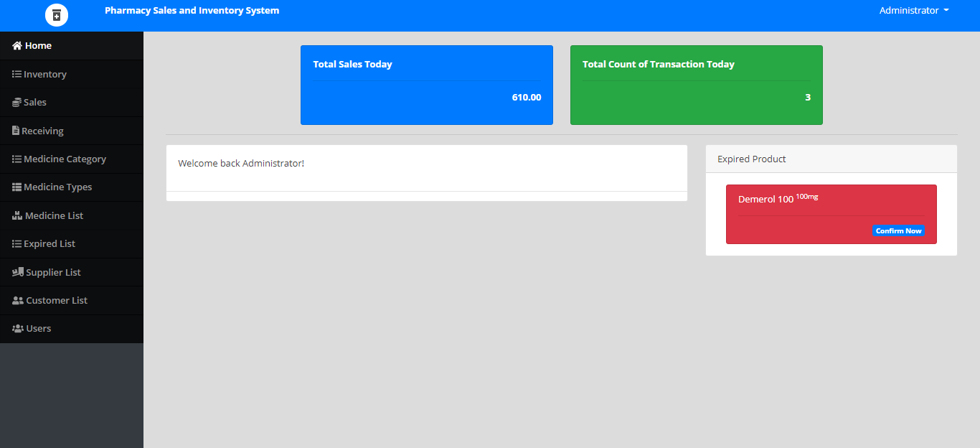
Task: Click the Total Sales Today card
Action: tap(426, 85)
